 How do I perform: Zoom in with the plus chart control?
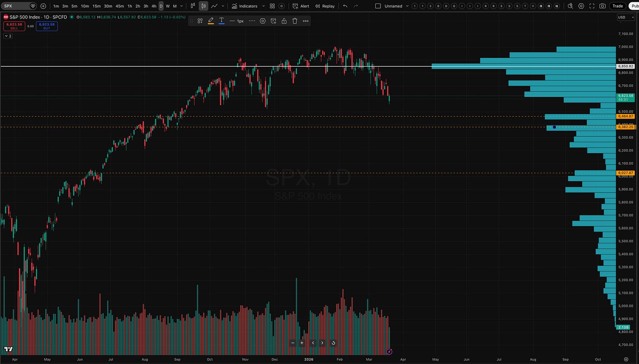302,343
